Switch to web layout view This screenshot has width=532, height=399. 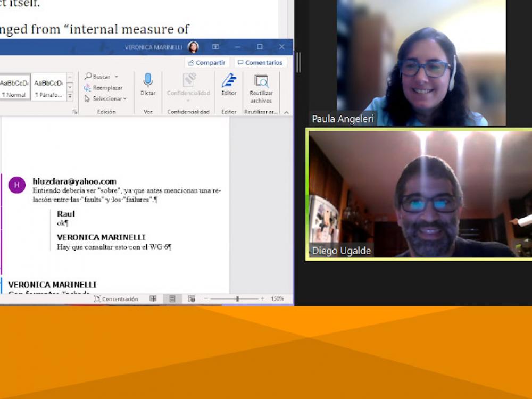click(x=192, y=299)
